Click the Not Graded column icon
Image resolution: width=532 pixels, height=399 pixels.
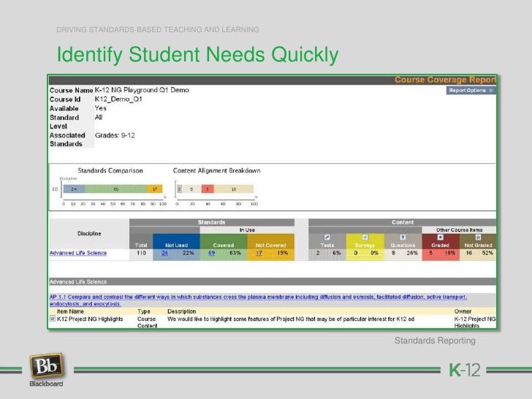click(x=478, y=237)
